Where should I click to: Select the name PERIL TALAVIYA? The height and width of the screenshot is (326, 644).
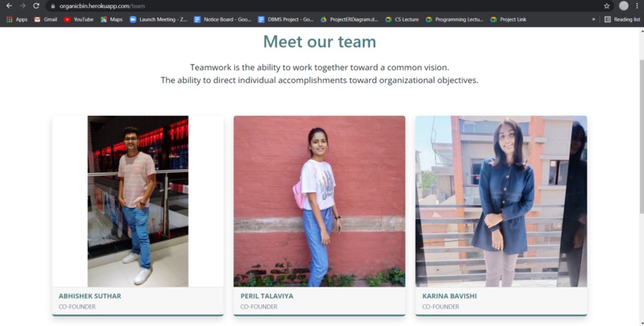click(267, 296)
